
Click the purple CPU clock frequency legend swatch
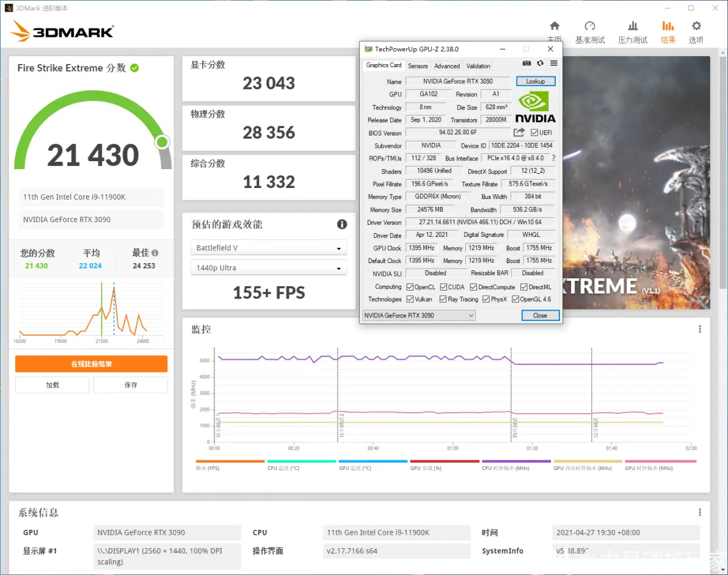pyautogui.click(x=516, y=461)
